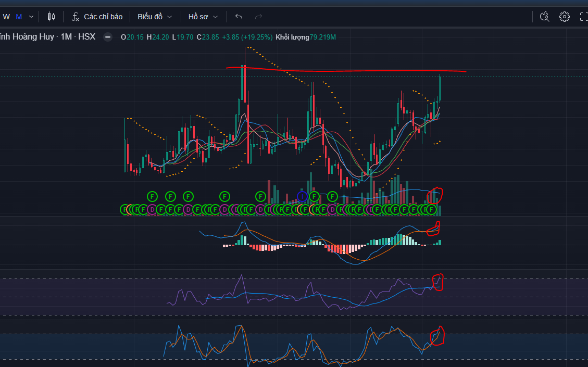Select the M monthly timeframe
The image size is (588, 367).
pyautogui.click(x=19, y=17)
